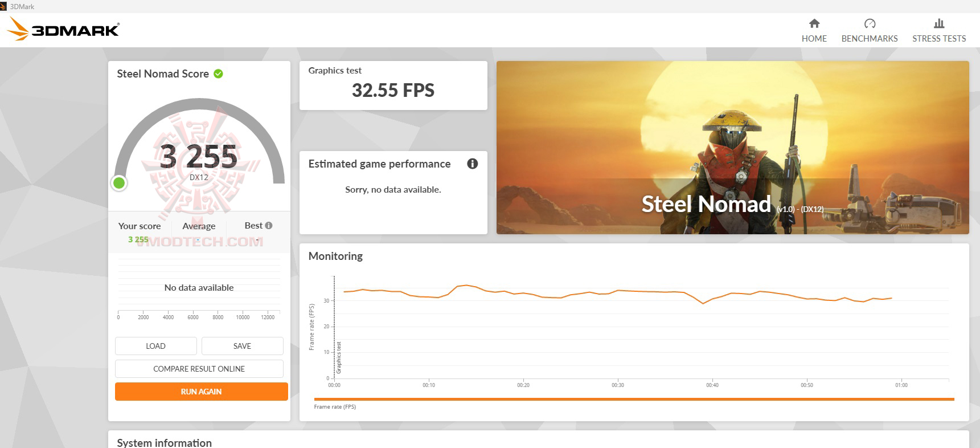Viewport: 980px width, 448px height.
Task: Click the 'Your score' column label
Action: pyautogui.click(x=140, y=226)
